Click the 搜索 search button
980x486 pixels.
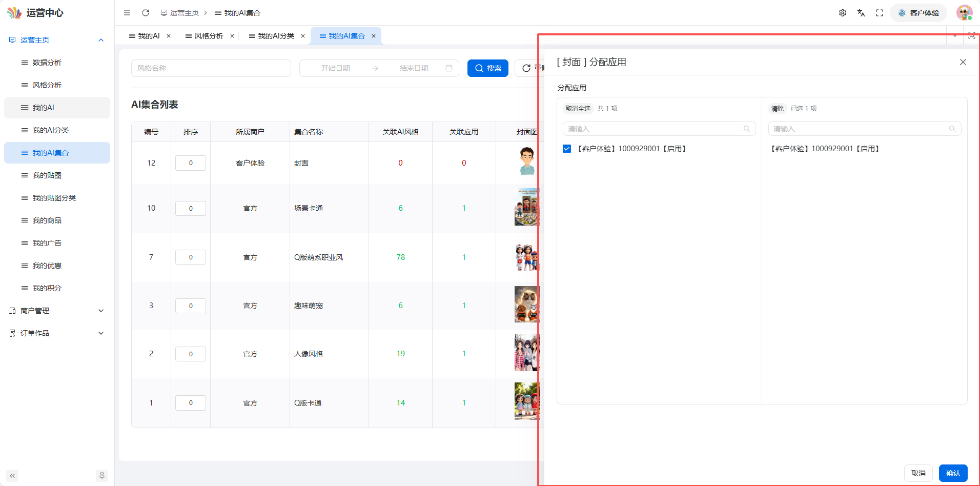[x=488, y=68]
